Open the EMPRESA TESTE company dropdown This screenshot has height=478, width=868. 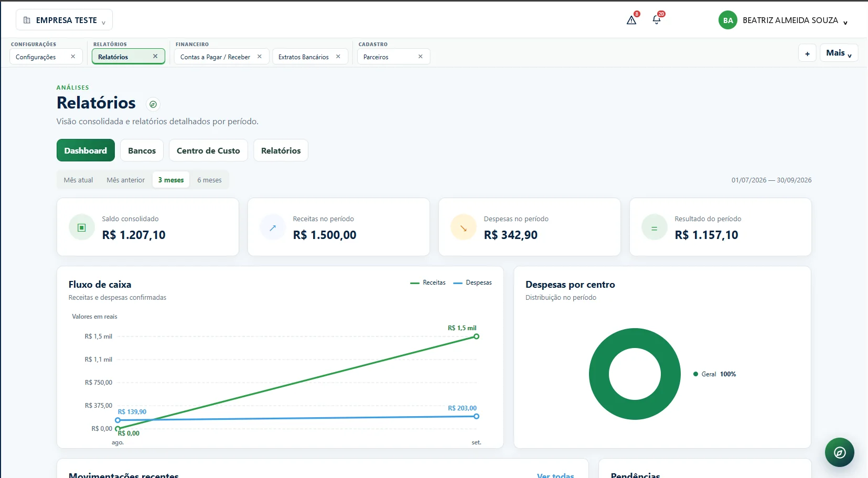click(65, 20)
